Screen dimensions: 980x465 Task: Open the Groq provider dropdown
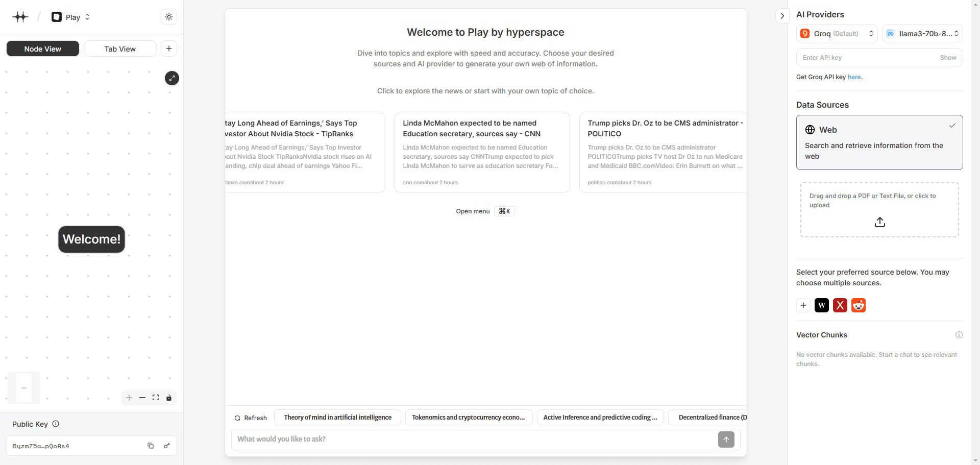click(x=837, y=34)
